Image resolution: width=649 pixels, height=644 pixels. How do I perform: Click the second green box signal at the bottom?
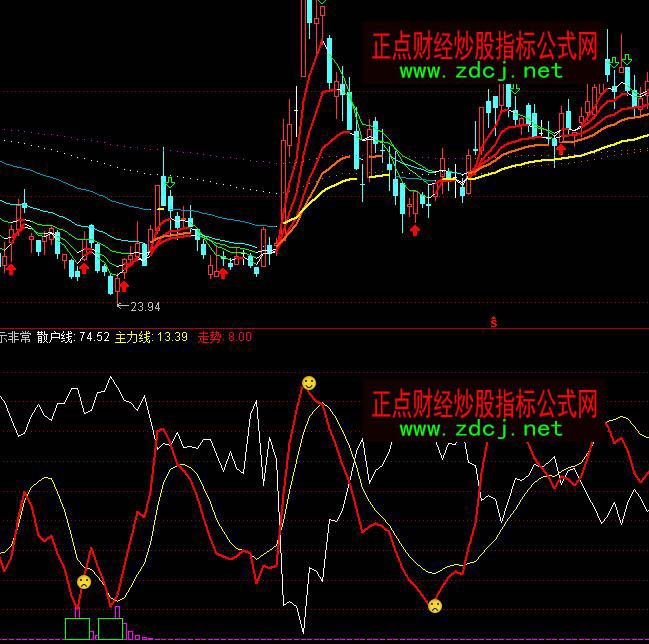click(x=110, y=628)
